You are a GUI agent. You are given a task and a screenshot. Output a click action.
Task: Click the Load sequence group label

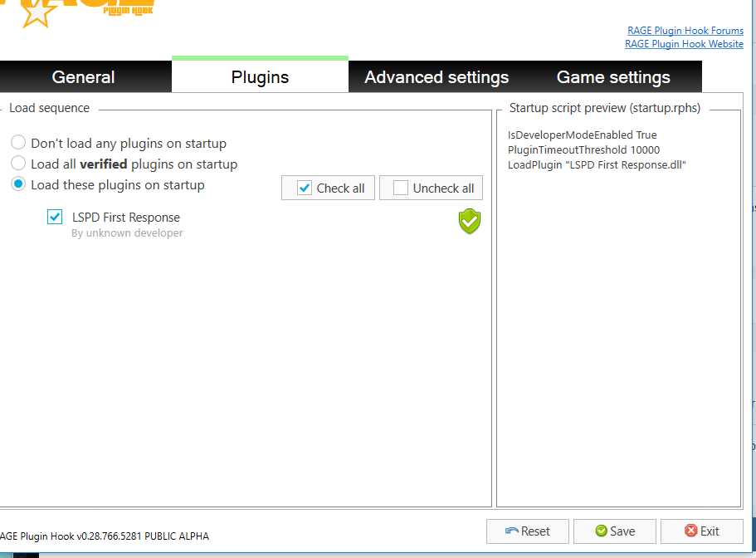[x=49, y=108]
